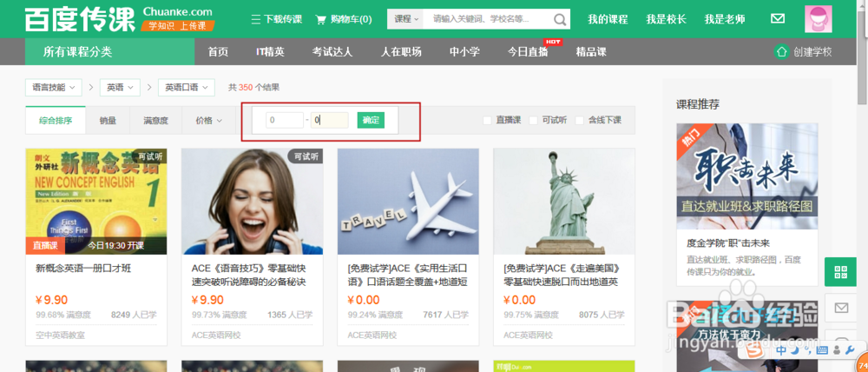Click the Sogou input method S icon
This screenshot has height=372, width=868.
pyautogui.click(x=754, y=351)
